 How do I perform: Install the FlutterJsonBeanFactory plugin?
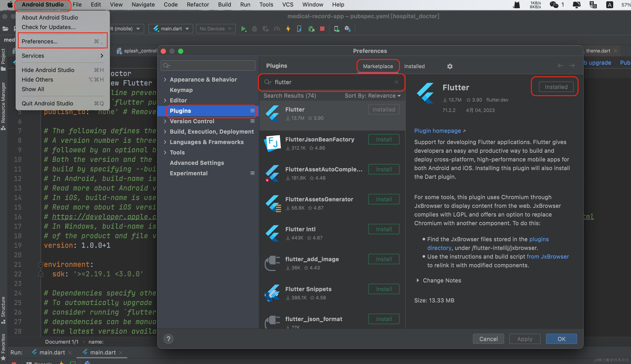pyautogui.click(x=383, y=139)
